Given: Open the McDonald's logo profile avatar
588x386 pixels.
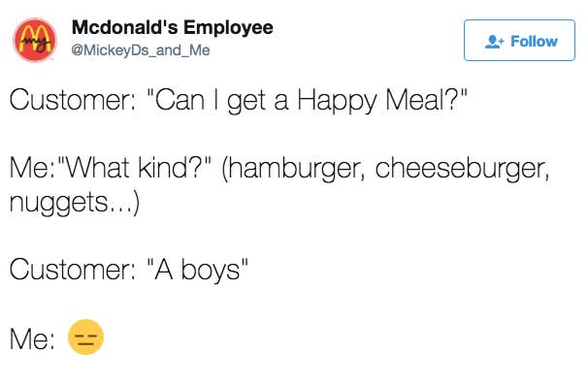Looking at the screenshot, I should click(x=35, y=40).
